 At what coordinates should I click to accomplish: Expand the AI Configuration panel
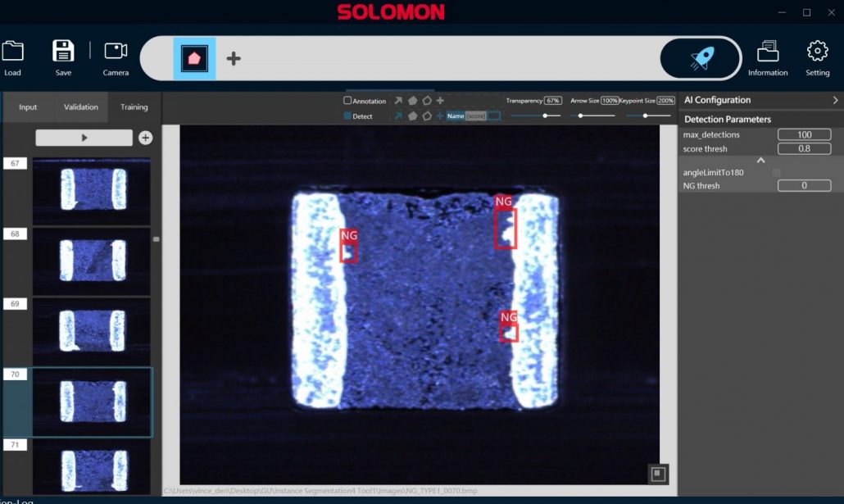point(835,99)
